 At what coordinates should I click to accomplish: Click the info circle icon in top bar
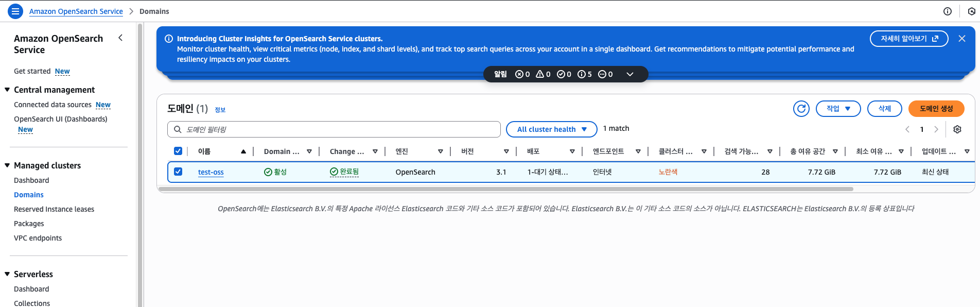tap(947, 11)
